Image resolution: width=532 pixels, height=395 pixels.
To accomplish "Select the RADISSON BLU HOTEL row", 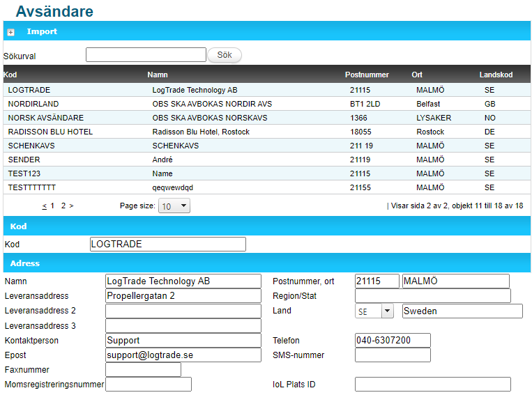I will (50, 132).
